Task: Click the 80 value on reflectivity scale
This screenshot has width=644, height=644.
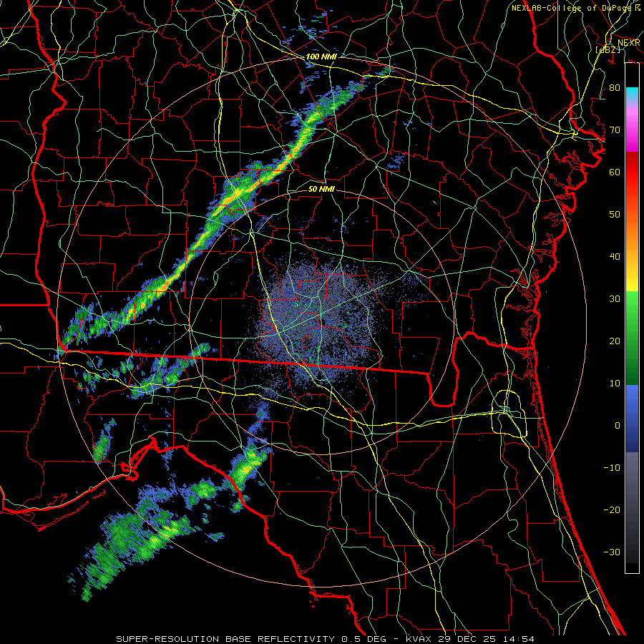Action: tap(615, 87)
